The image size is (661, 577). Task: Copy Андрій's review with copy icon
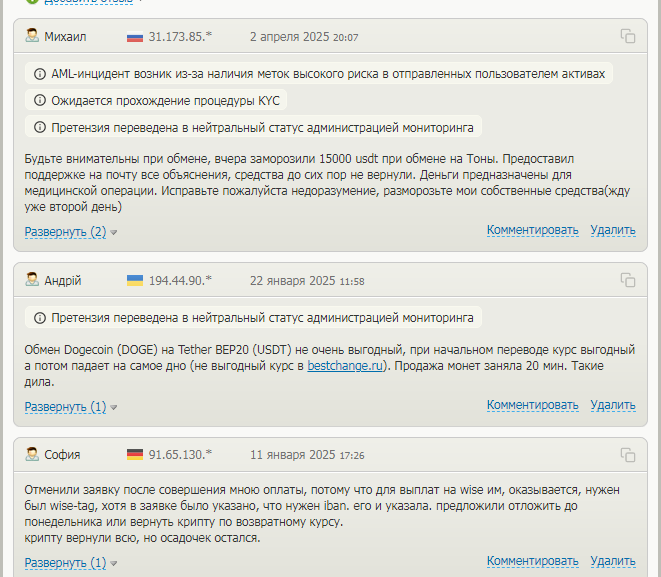pos(628,280)
